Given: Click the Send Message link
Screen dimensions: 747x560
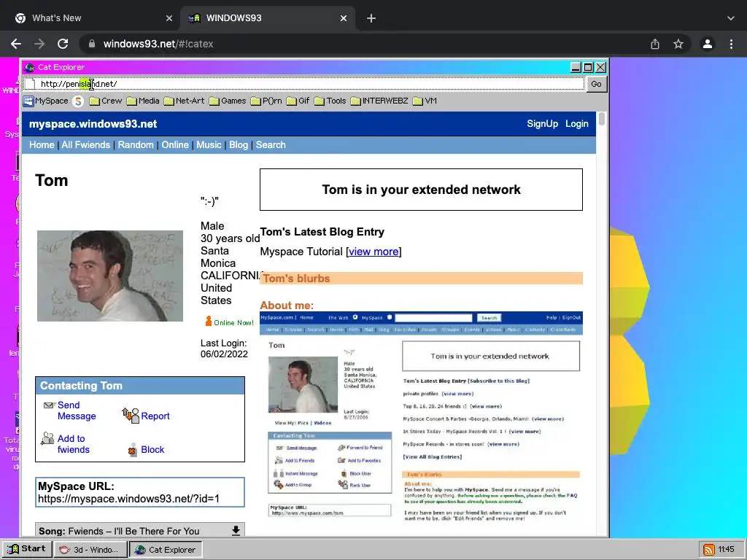Looking at the screenshot, I should coord(77,411).
